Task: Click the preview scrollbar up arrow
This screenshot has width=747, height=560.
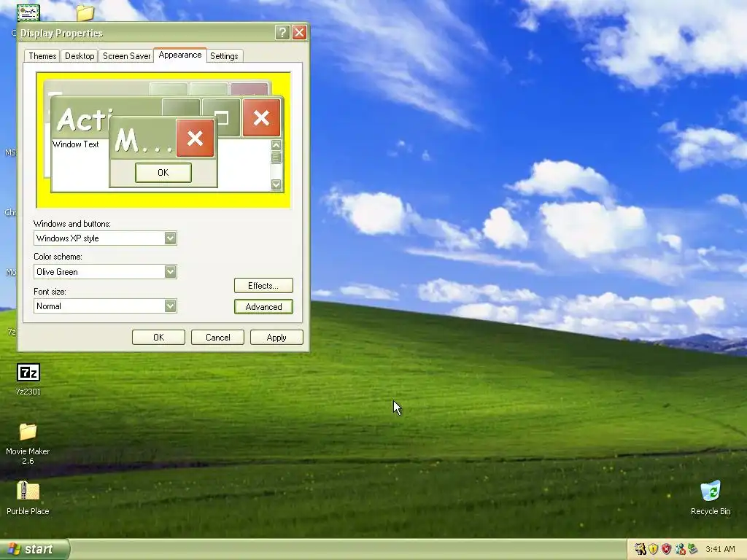Action: point(276,145)
